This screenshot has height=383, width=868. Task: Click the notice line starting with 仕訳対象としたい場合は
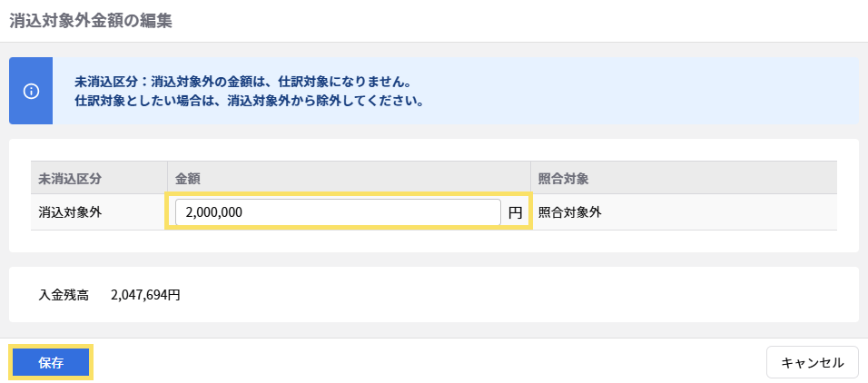[249, 100]
